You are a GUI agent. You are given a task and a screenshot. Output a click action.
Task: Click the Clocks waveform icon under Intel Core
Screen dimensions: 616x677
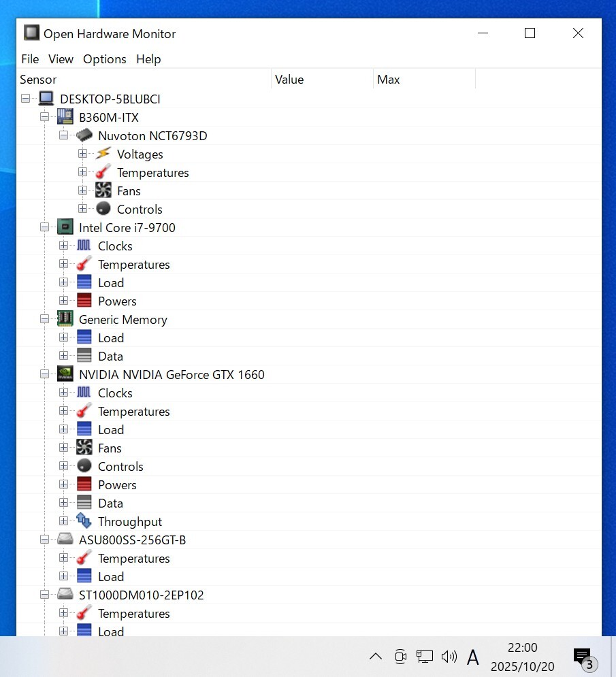[84, 245]
